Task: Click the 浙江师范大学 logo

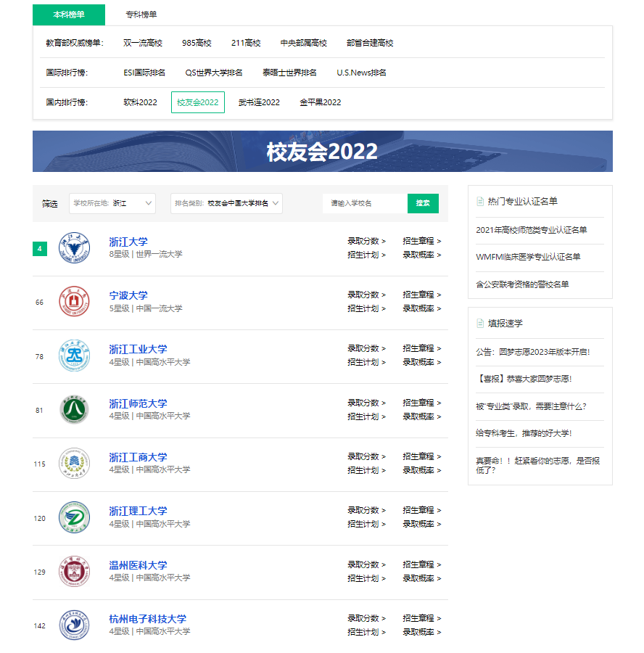Action: pos(74,409)
